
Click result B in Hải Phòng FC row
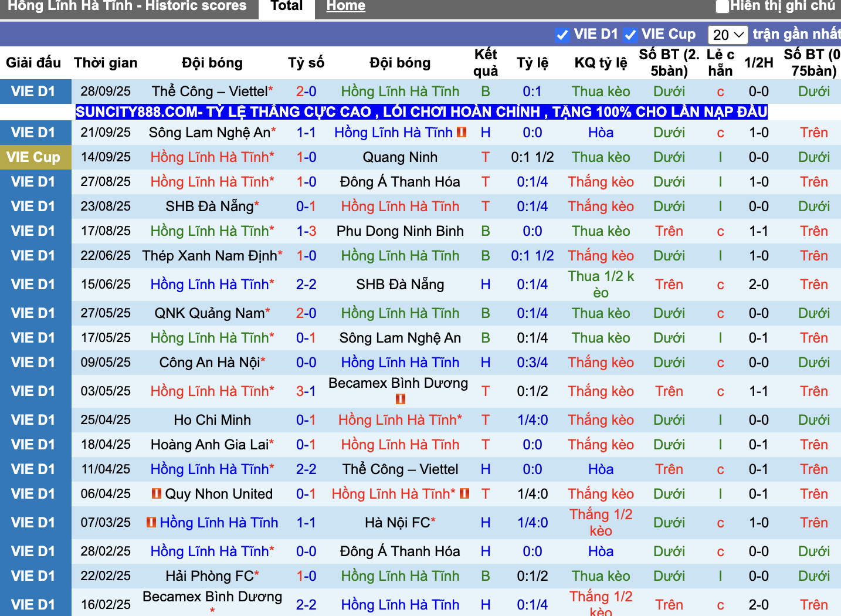click(x=486, y=576)
